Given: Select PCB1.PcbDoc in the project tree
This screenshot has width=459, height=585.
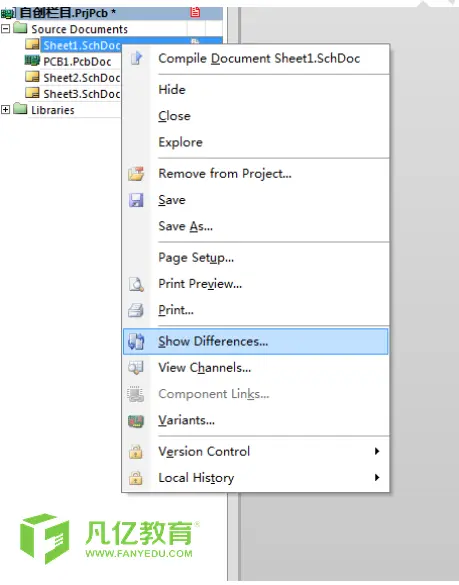Looking at the screenshot, I should (x=77, y=62).
